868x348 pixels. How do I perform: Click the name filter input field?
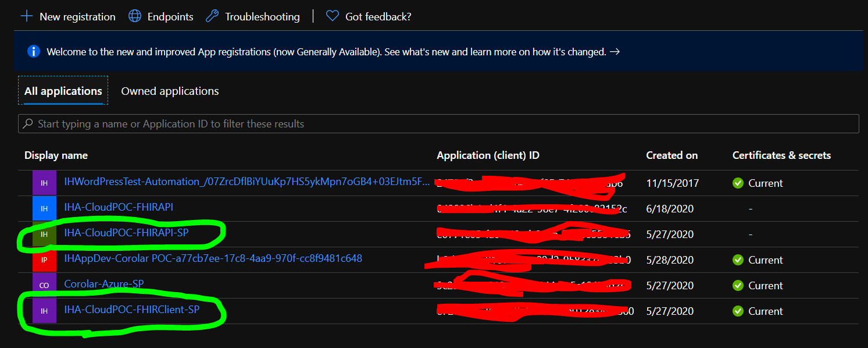click(x=233, y=123)
